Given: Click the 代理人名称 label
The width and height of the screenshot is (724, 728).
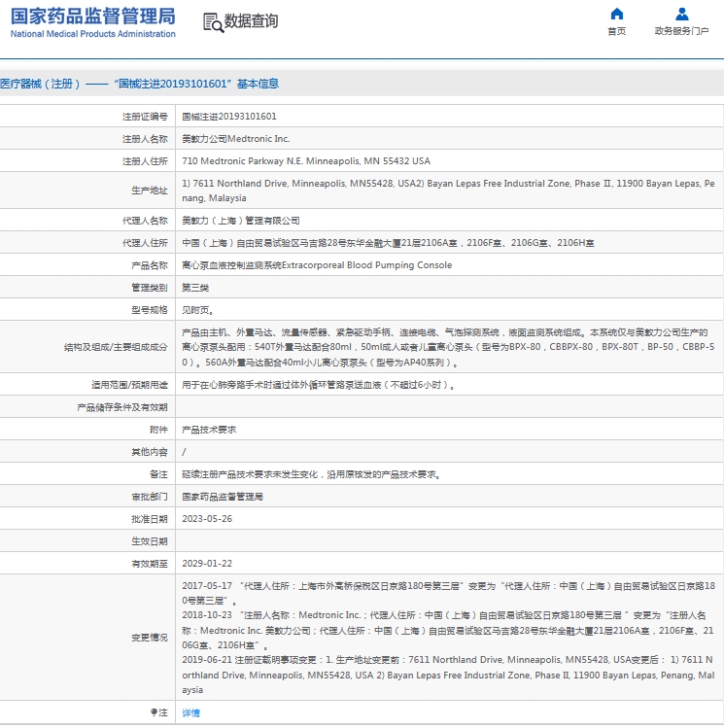Looking at the screenshot, I should (x=145, y=221).
